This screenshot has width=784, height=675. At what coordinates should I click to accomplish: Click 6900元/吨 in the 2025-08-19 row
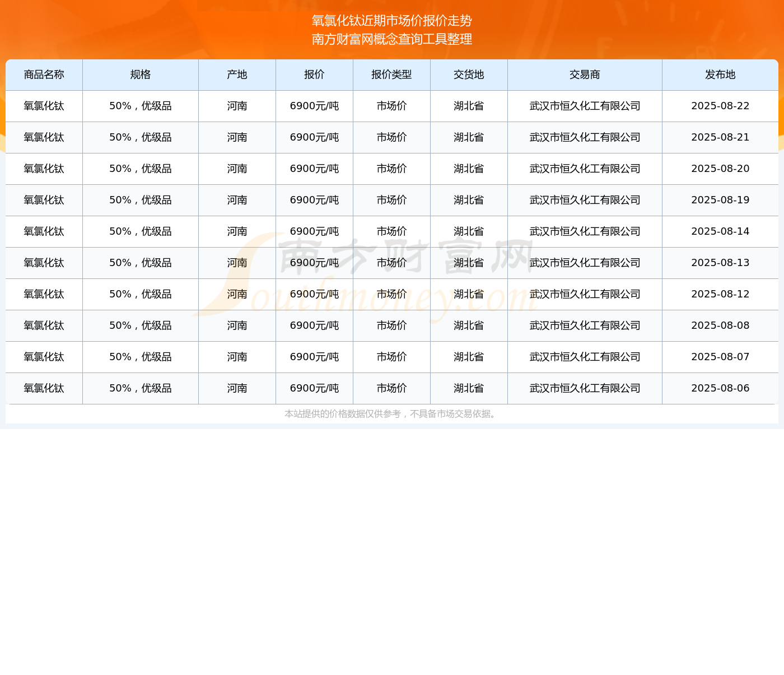coord(314,200)
